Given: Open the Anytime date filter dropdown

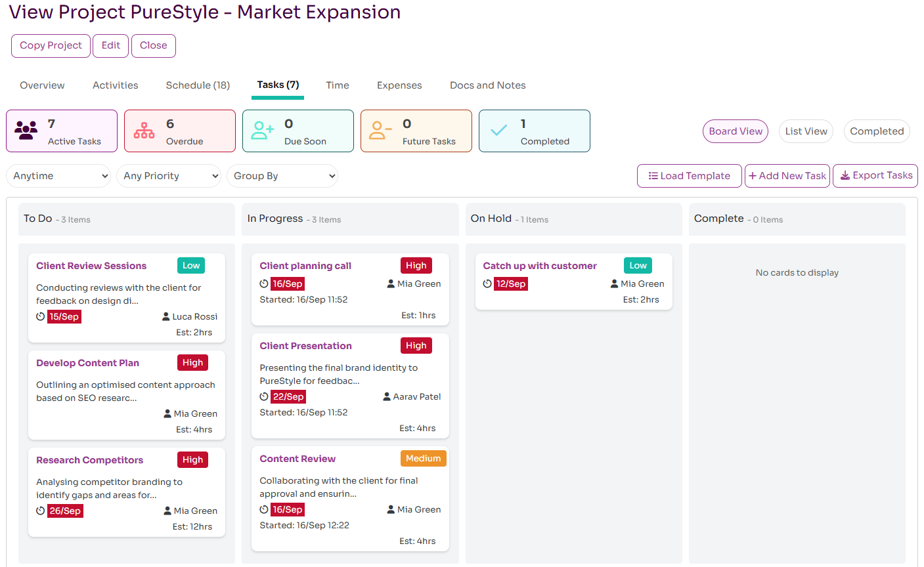Looking at the screenshot, I should pos(58,176).
